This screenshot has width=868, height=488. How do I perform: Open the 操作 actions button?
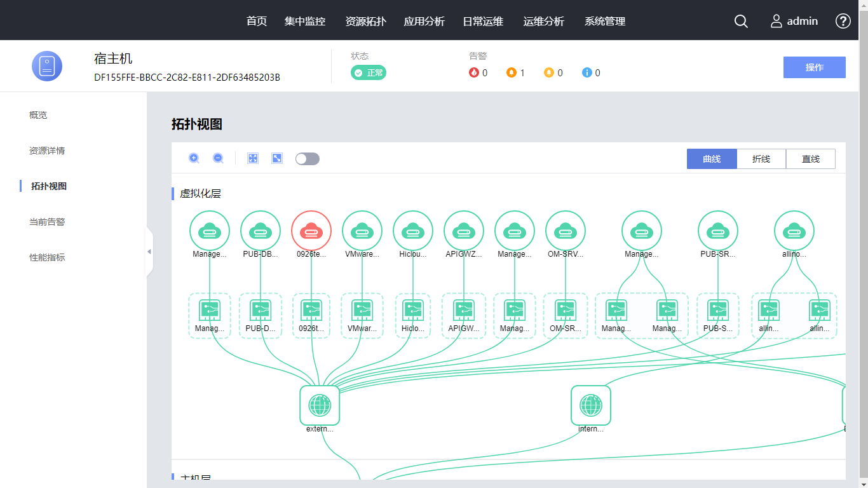point(814,67)
